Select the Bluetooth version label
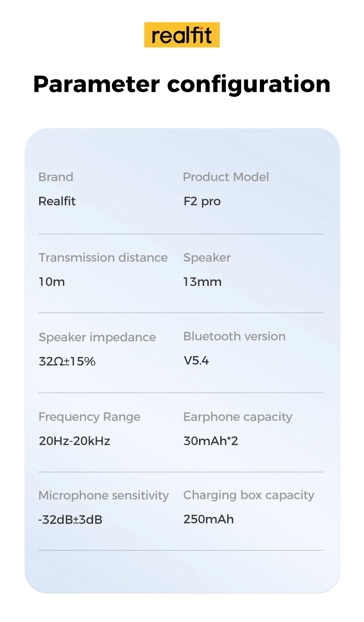364x622 pixels. coord(234,337)
